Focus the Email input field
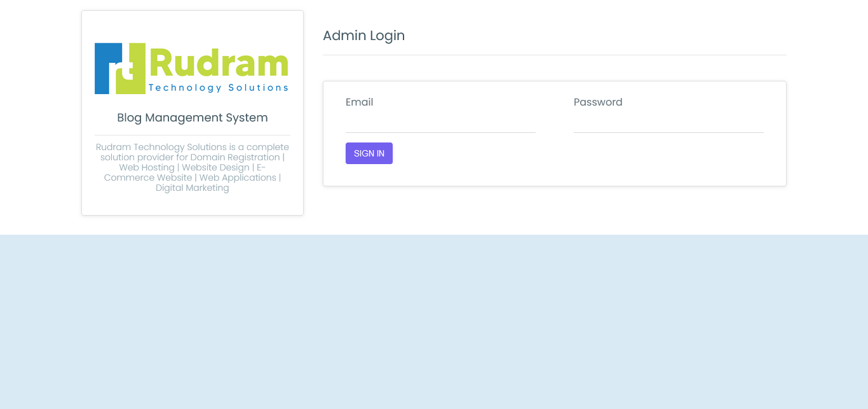 440,122
